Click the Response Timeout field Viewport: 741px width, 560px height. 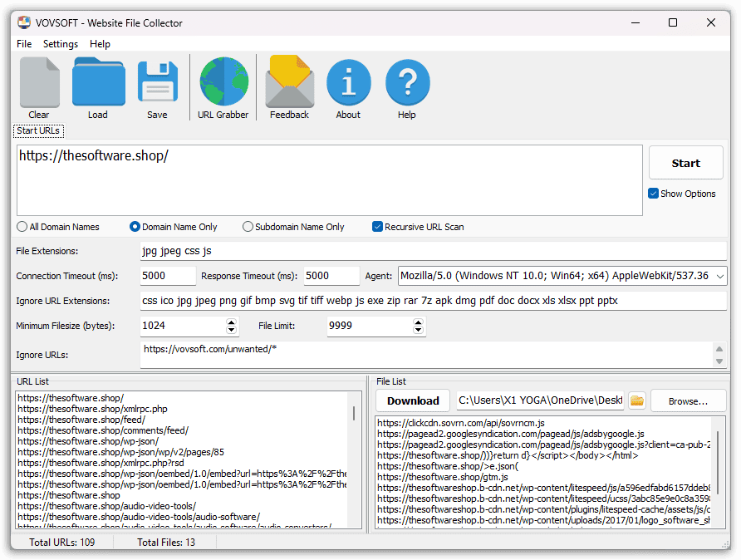point(331,276)
